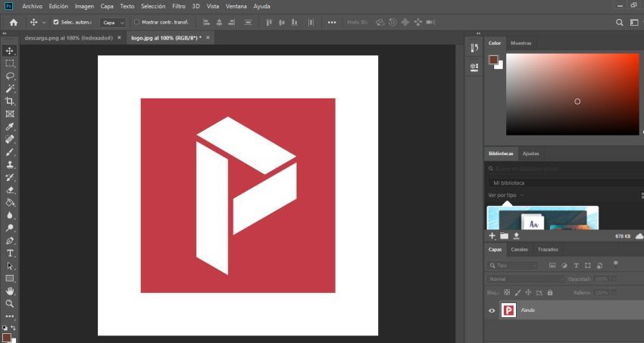
Task: Click foreground color swatch in Color panel
Action: tap(493, 60)
